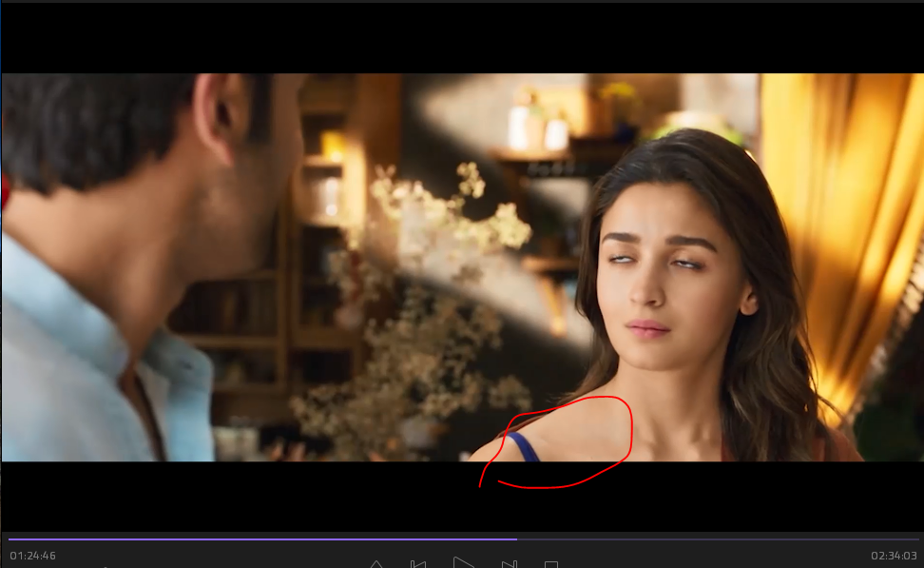This screenshot has height=568, width=924.
Task: Seek to the far right end of timeline
Action: point(915,539)
